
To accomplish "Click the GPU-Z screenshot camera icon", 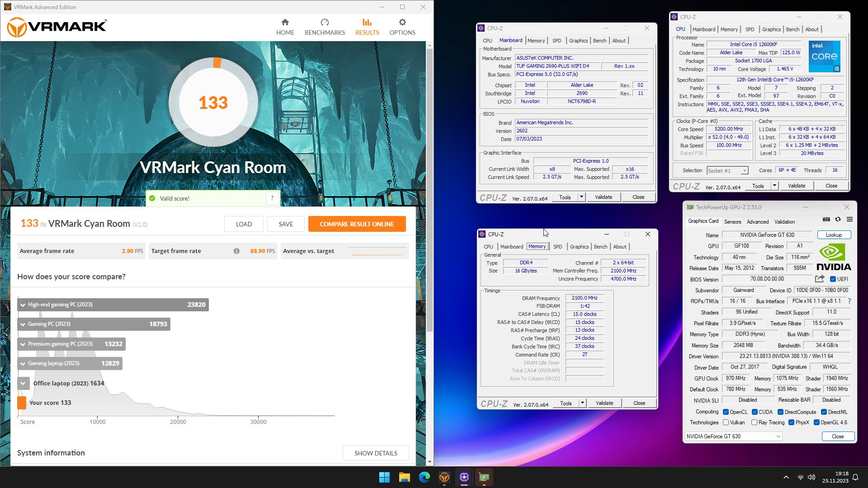I will click(826, 220).
